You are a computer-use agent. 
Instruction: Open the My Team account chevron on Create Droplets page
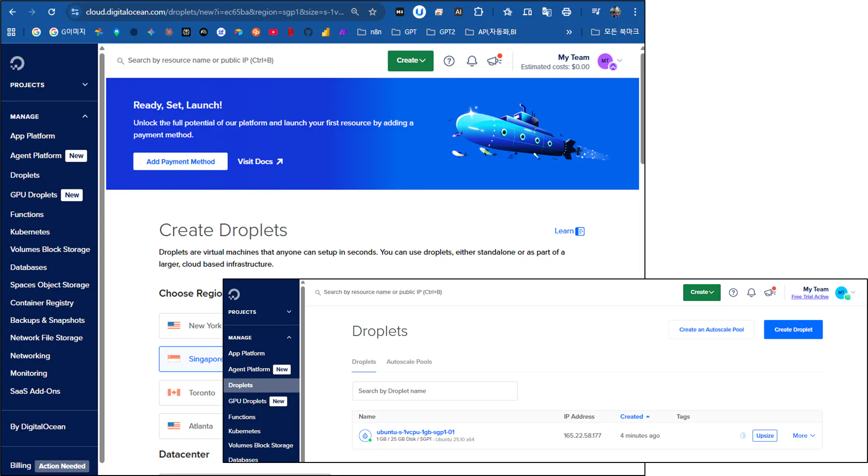coord(620,61)
